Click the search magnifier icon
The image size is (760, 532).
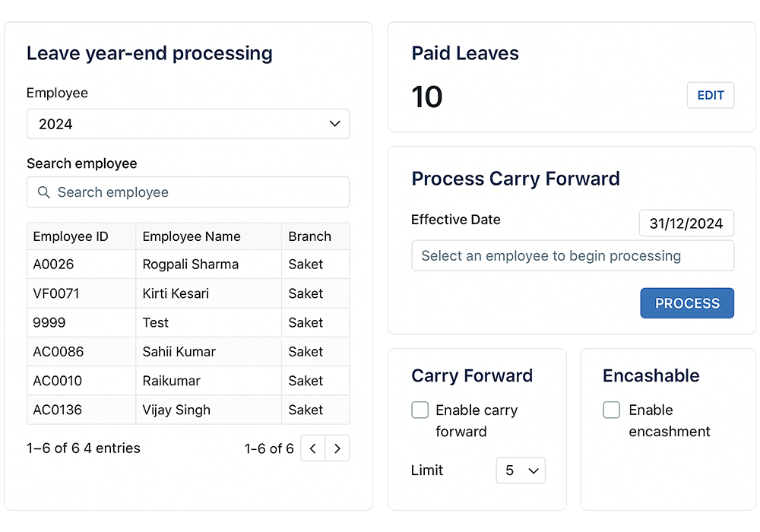pyautogui.click(x=44, y=192)
